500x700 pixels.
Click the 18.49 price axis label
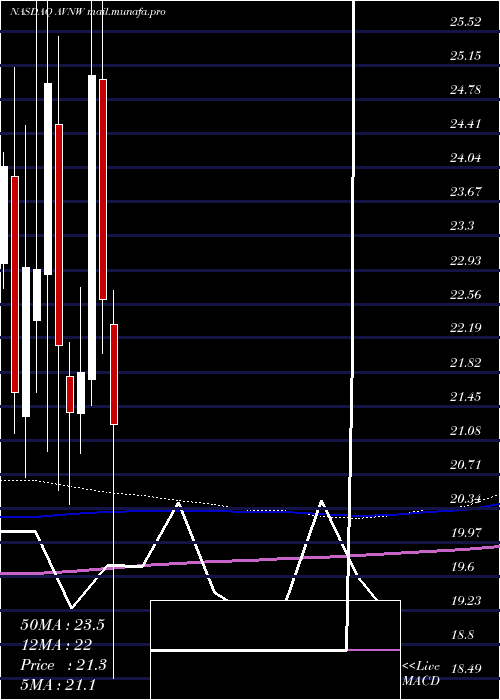pyautogui.click(x=466, y=668)
